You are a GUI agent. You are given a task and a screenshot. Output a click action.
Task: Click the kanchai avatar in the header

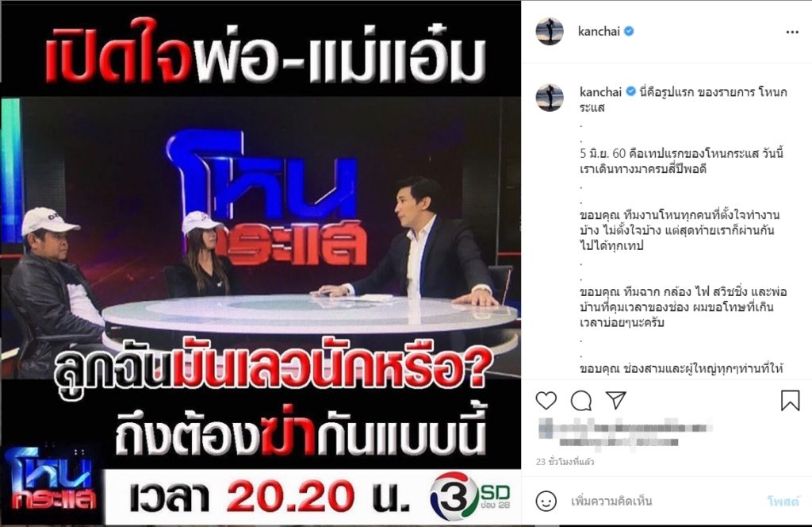(550, 31)
